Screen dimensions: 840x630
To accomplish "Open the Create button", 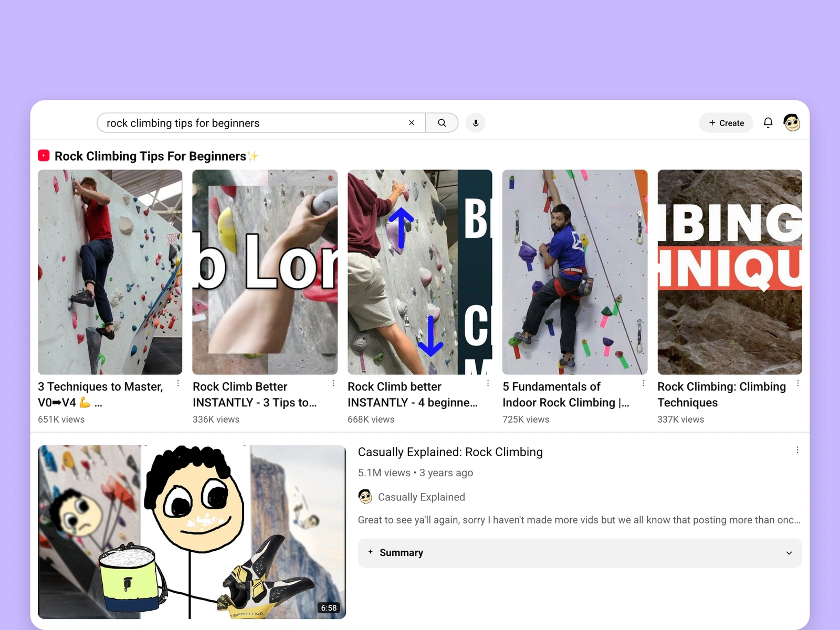I will tap(726, 123).
